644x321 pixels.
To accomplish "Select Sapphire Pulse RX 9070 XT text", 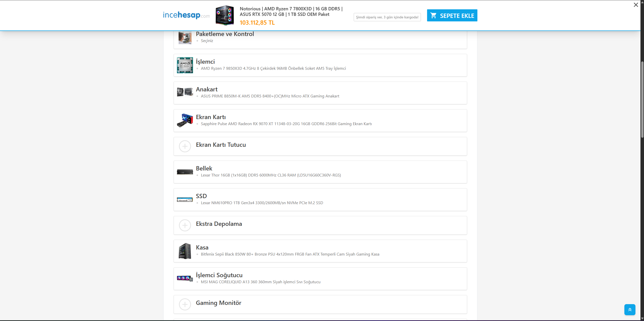I will [x=286, y=124].
